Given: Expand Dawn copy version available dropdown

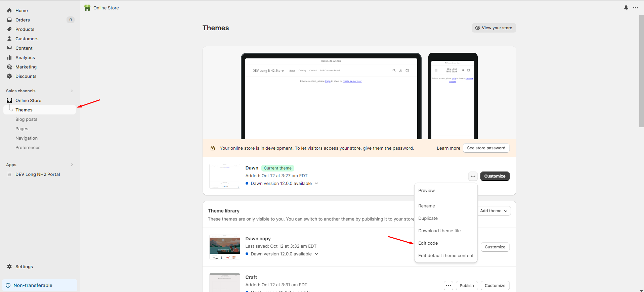Looking at the screenshot, I should click(316, 254).
